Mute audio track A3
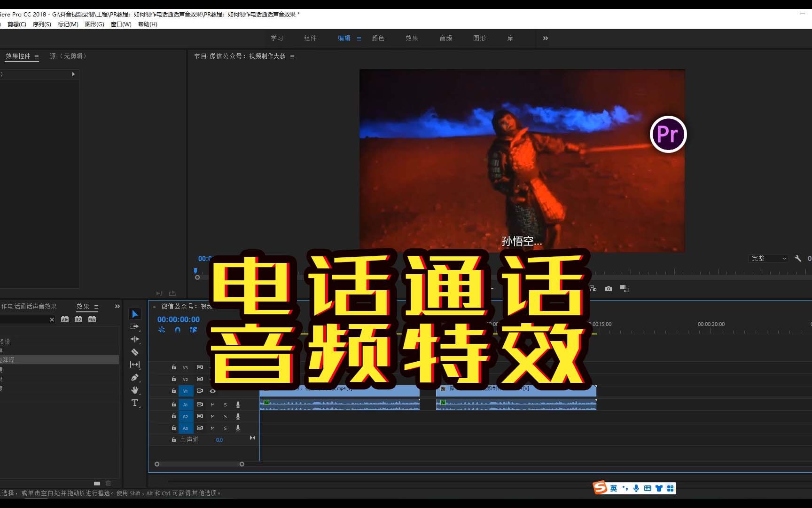This screenshot has height=508, width=812. pos(212,428)
